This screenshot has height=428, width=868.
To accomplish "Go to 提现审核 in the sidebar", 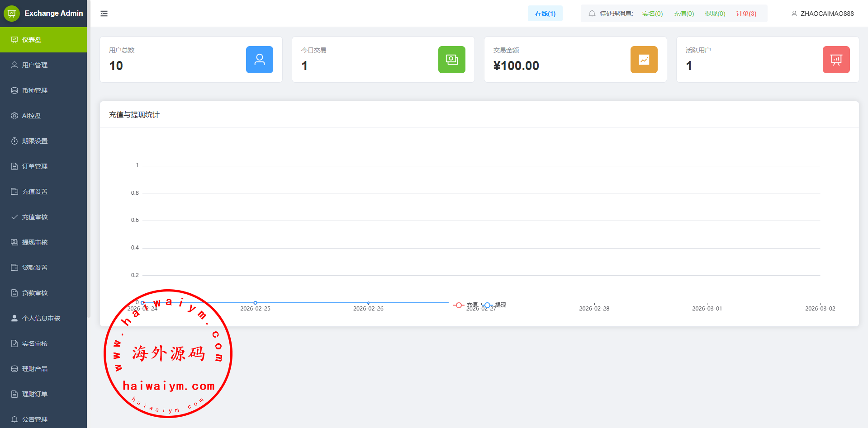I will (35, 242).
